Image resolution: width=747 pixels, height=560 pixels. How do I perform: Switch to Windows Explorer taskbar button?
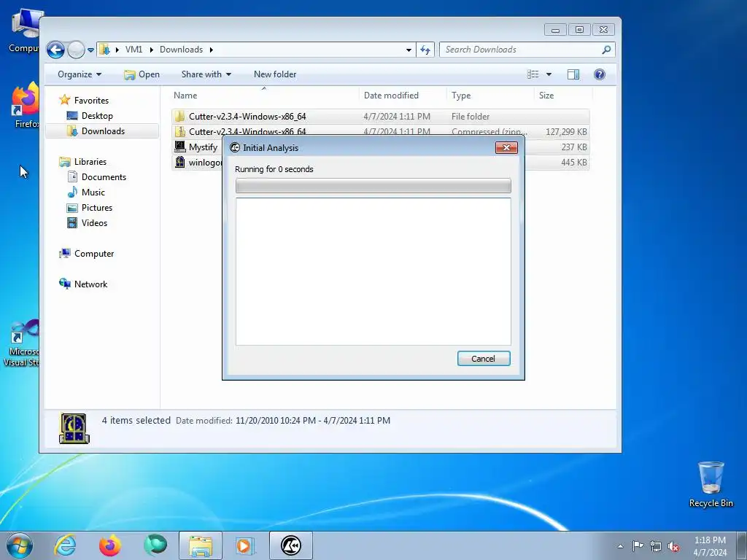coord(201,545)
